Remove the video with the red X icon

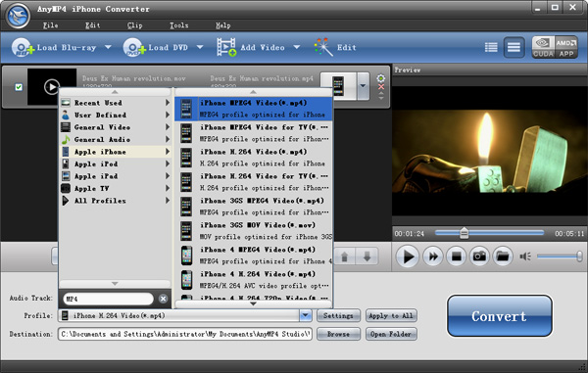[x=381, y=87]
